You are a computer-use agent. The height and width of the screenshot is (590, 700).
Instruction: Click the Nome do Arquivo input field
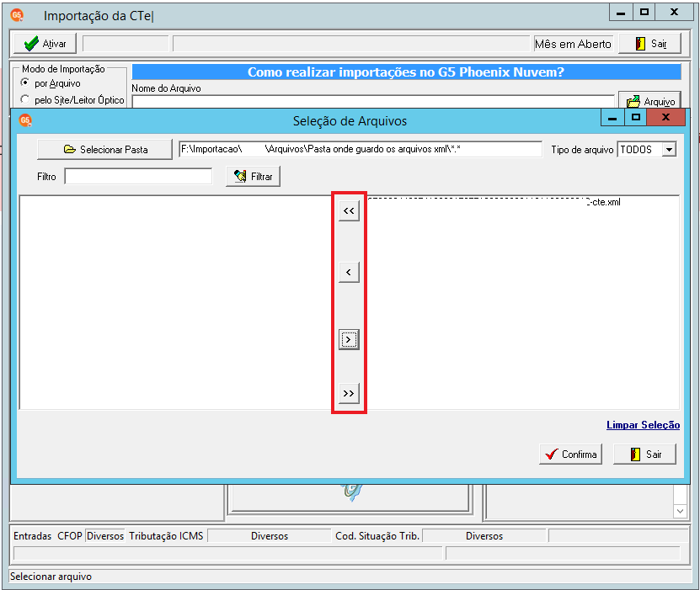click(373, 101)
